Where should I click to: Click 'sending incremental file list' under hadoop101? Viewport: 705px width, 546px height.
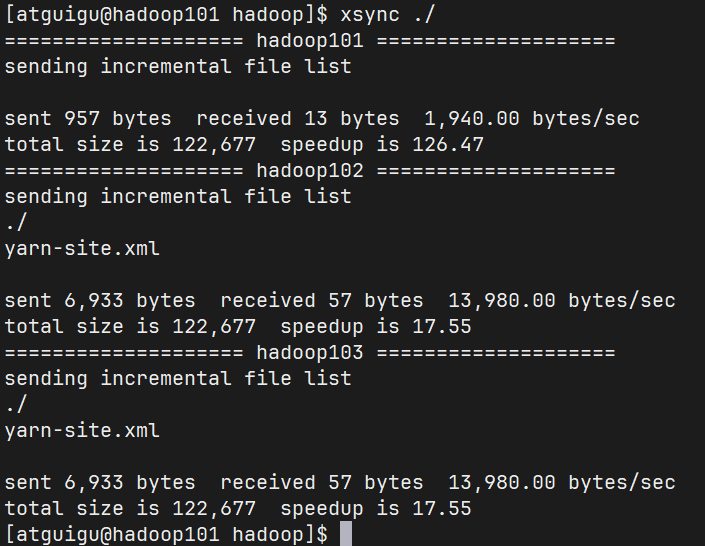point(178,66)
